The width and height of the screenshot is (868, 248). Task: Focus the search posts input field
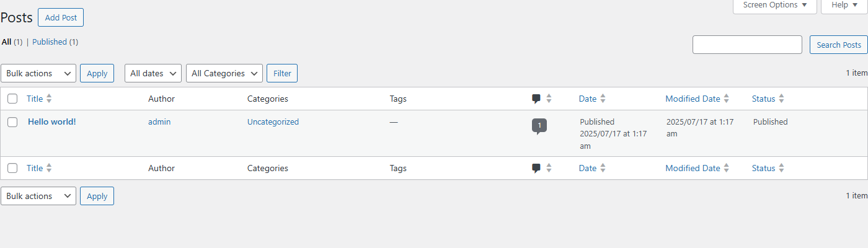tap(747, 45)
